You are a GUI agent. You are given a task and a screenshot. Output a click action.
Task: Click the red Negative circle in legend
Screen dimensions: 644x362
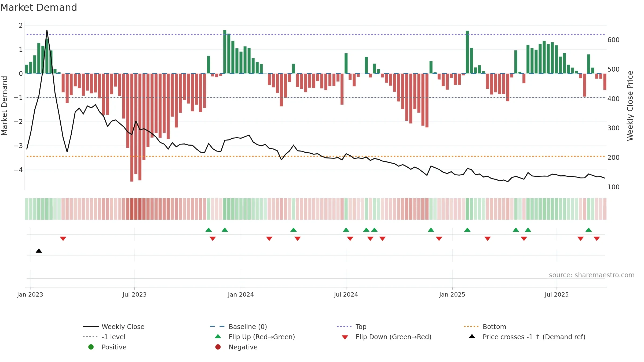click(218, 347)
